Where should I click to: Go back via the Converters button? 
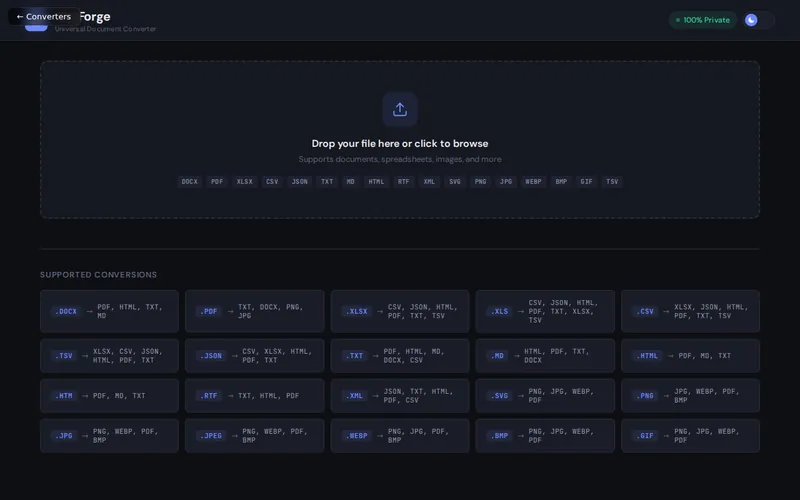[x=44, y=16]
